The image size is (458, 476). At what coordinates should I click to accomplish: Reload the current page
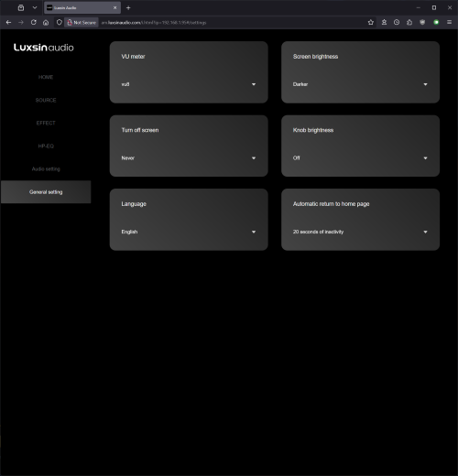[x=34, y=22]
